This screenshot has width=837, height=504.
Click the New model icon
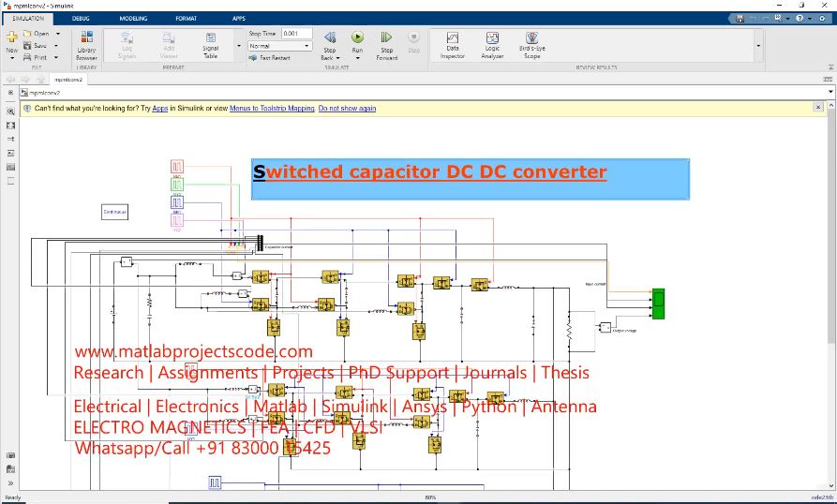(x=12, y=37)
